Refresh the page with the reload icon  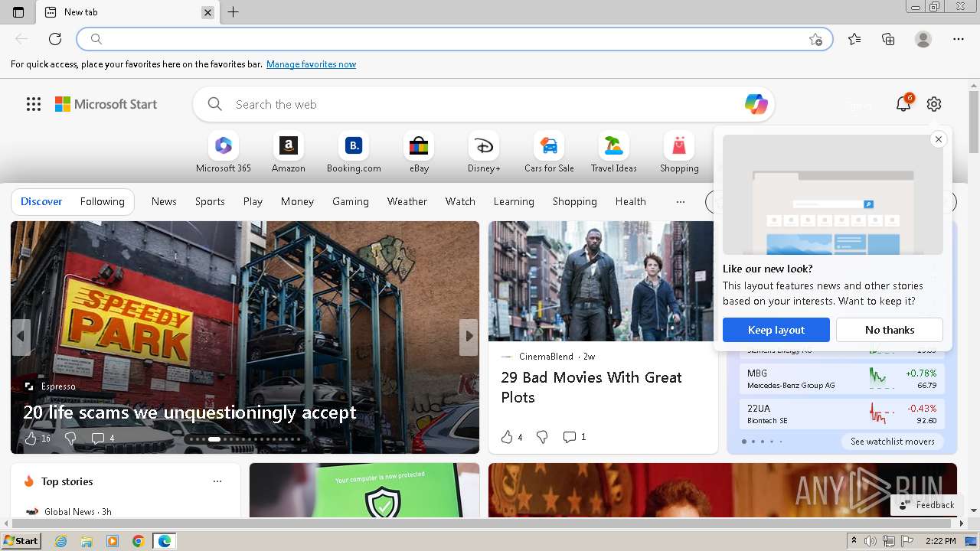tap(55, 39)
